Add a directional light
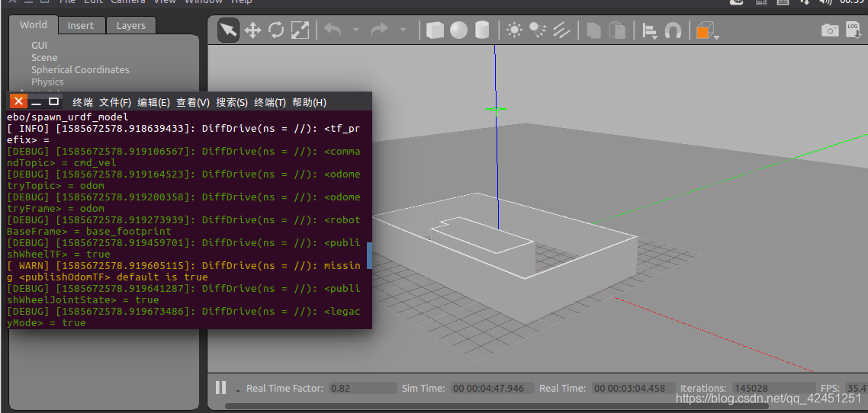The image size is (868, 413). (x=561, y=30)
